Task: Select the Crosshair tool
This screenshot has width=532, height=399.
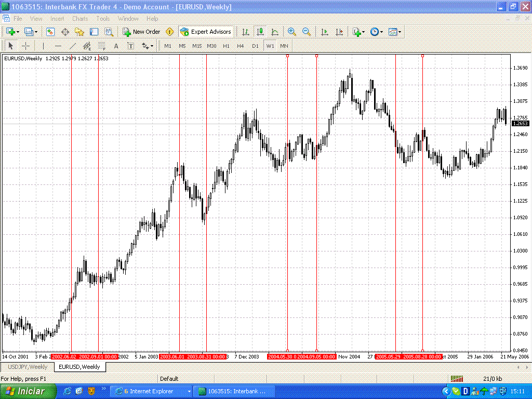Action: point(26,46)
